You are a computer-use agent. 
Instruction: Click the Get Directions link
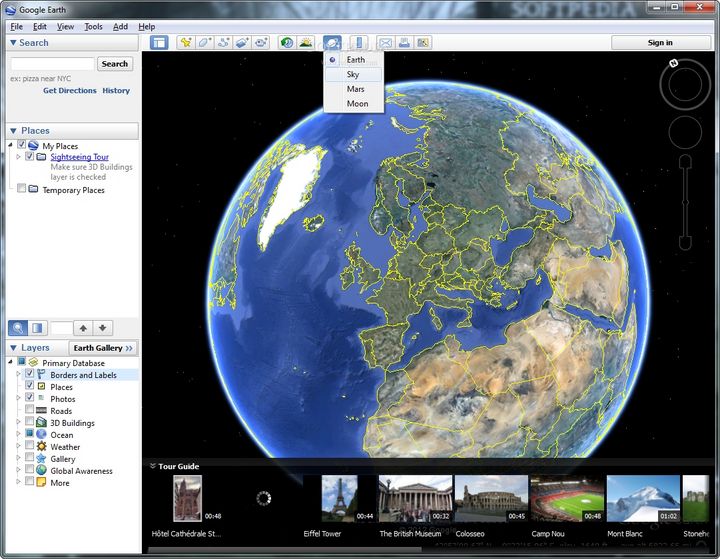[x=69, y=91]
